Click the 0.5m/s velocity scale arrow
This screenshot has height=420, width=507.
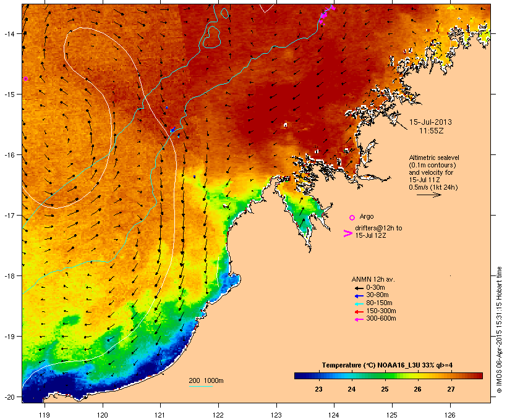428,195
